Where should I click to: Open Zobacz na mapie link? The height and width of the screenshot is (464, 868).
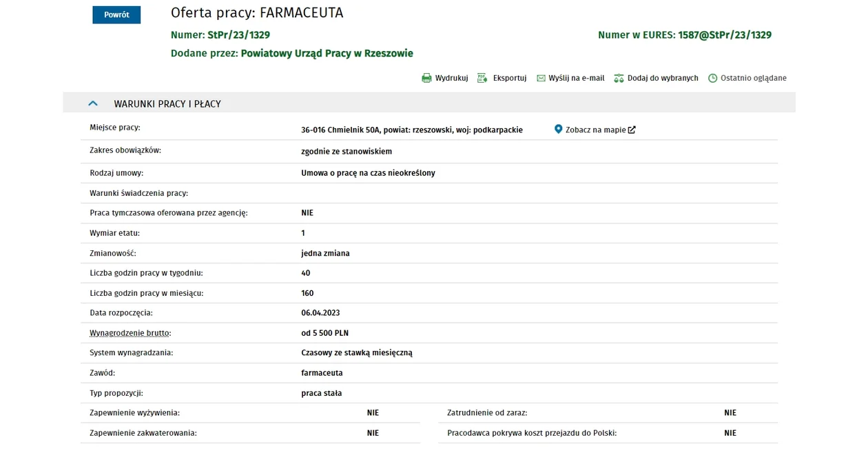point(596,130)
